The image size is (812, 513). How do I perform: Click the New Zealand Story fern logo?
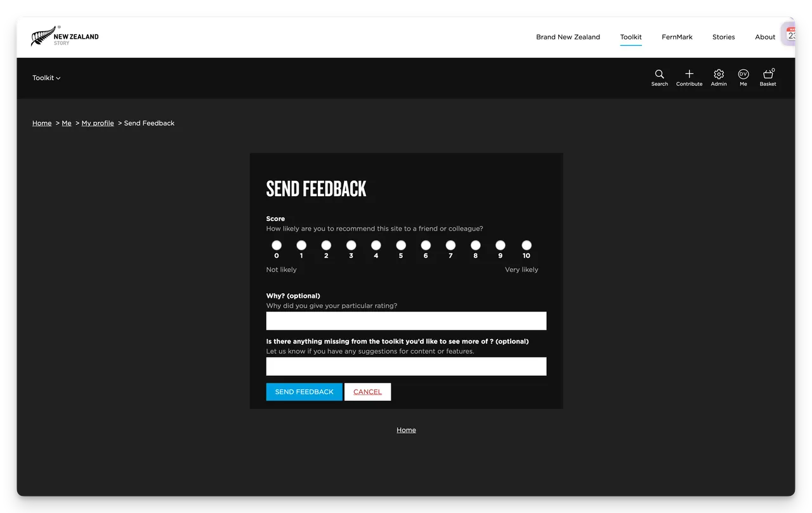point(65,37)
